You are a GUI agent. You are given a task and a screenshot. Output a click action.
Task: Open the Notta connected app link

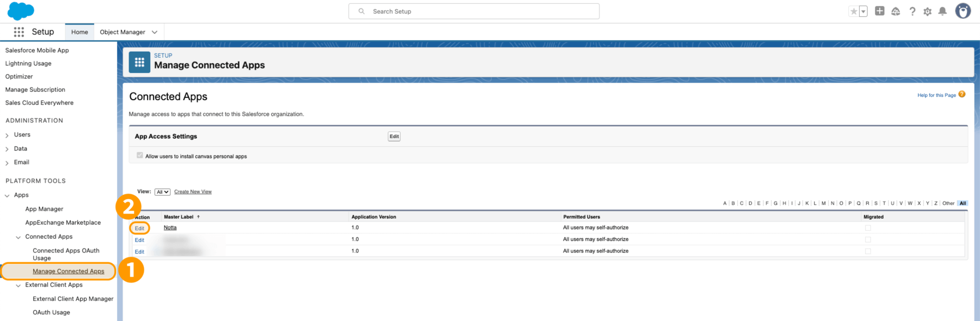(x=170, y=227)
